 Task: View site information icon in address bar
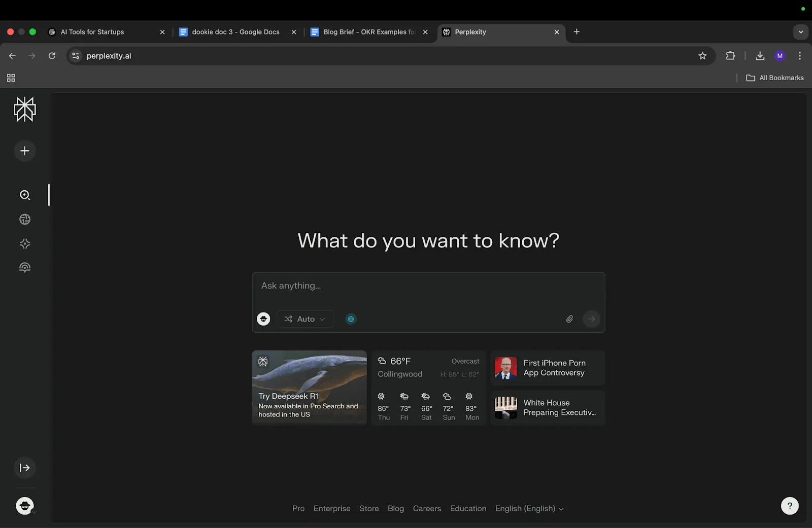coord(76,56)
